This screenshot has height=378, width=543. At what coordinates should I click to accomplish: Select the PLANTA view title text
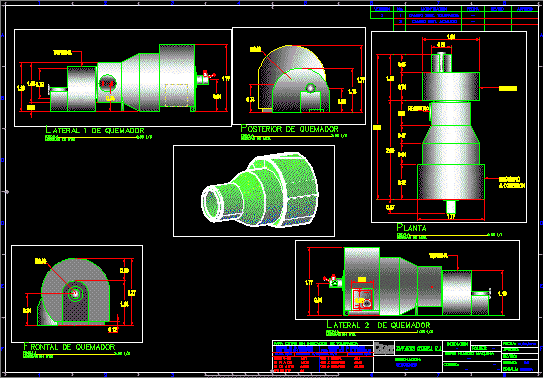[x=411, y=228]
